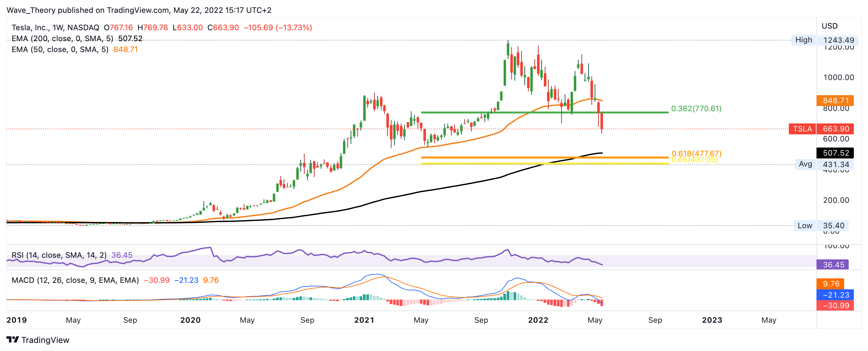
Task: Click the red -30.99 histogram axis label
Action: pyautogui.click(x=835, y=306)
